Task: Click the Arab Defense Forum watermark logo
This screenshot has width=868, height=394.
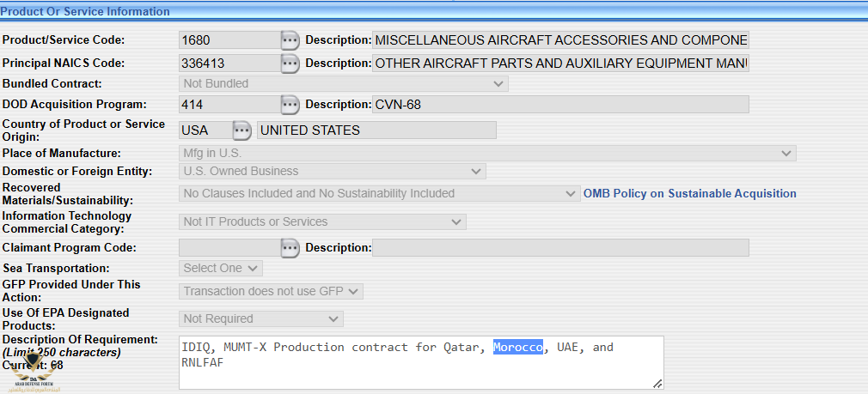Action: point(33,381)
